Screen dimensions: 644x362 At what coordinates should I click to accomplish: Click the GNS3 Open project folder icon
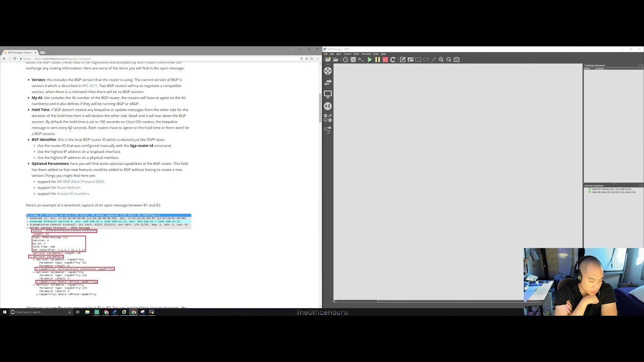pyautogui.click(x=336, y=59)
